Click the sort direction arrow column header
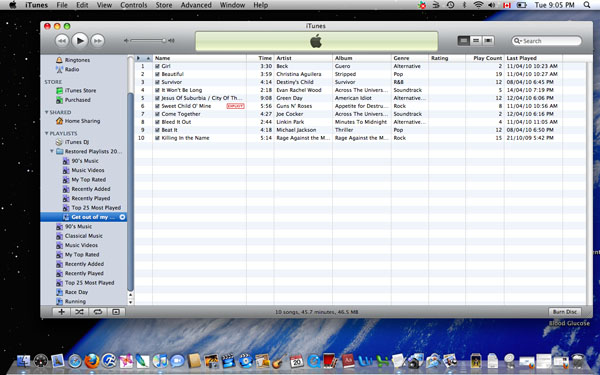Image resolution: width=600 pixels, height=375 pixels. pyautogui.click(x=148, y=58)
